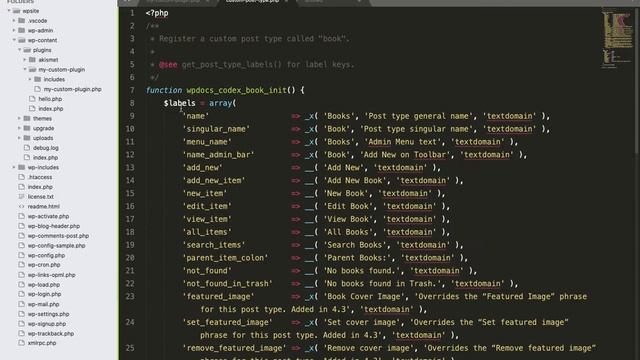Click the file icon beside xmlrpc.php
The height and width of the screenshot is (360, 640).
coord(22,343)
